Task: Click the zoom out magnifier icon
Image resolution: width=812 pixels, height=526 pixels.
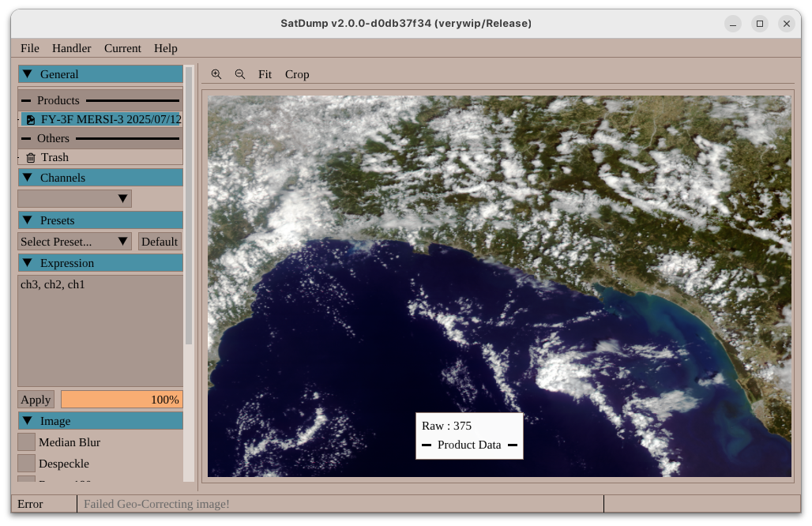Action: 240,74
